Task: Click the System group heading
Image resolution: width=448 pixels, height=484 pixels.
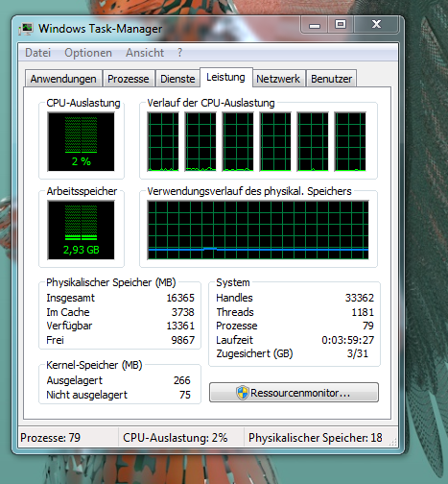Action: [233, 282]
